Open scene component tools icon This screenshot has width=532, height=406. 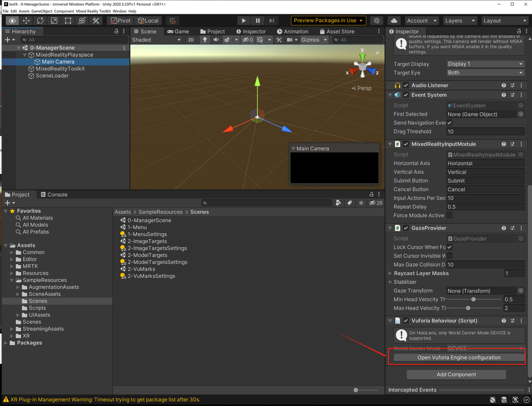tap(279, 40)
